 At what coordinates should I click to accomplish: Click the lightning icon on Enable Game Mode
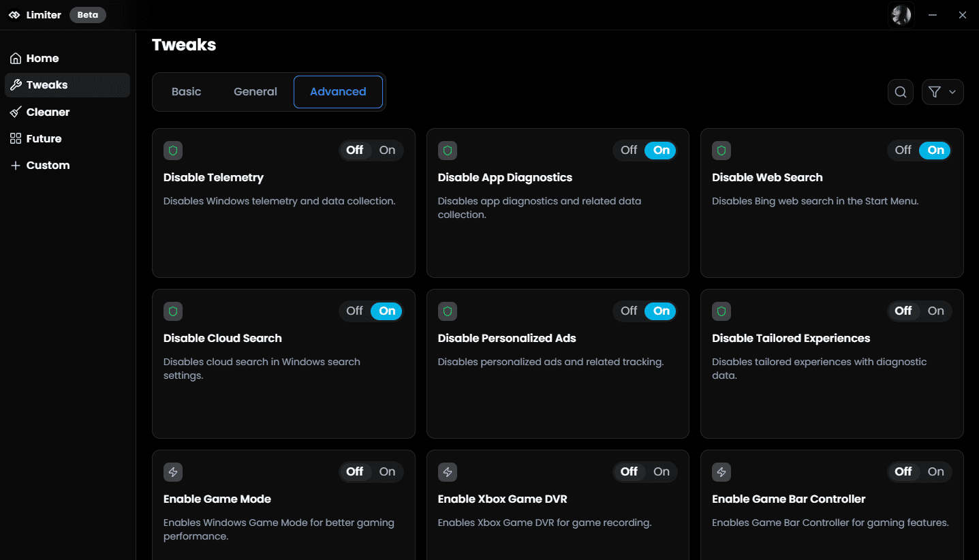click(173, 472)
